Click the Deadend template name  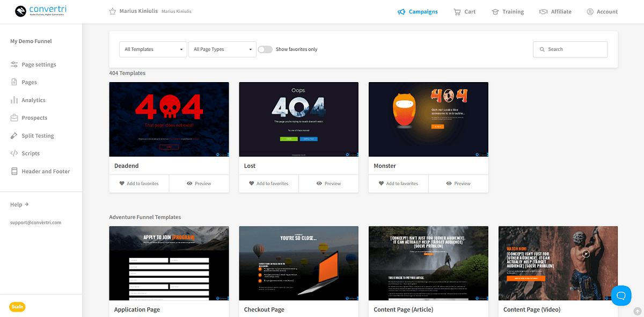[x=127, y=166]
